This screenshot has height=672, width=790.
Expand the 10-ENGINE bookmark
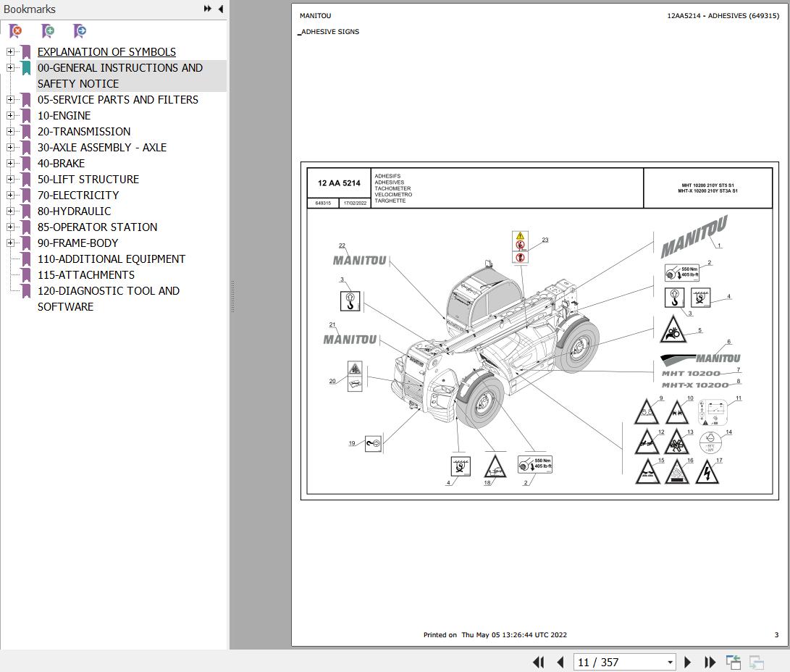click(9, 115)
